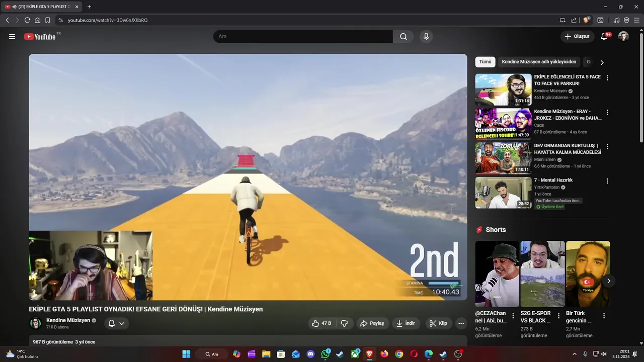Bookmark this page in the toolbar
This screenshot has height=362, width=644.
tap(47, 20)
